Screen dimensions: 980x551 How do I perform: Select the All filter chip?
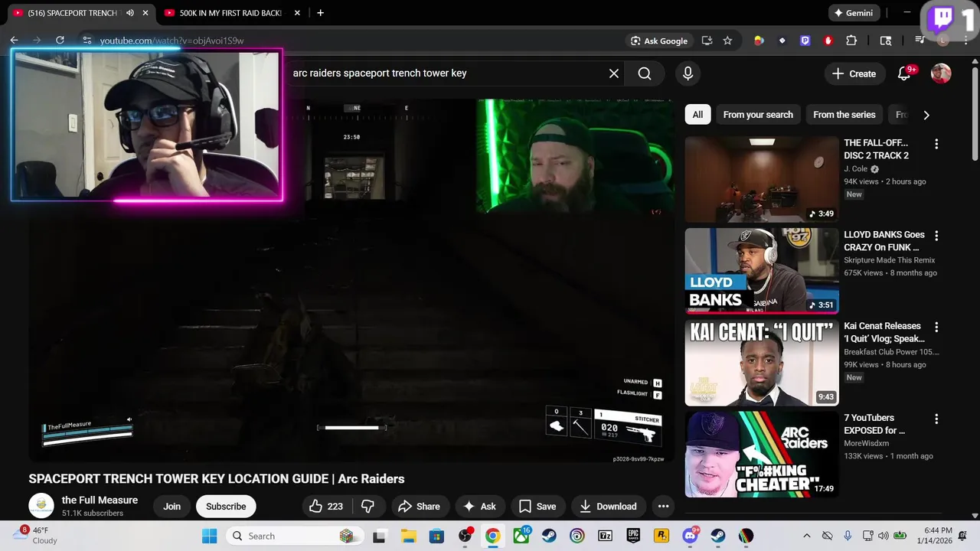click(697, 115)
